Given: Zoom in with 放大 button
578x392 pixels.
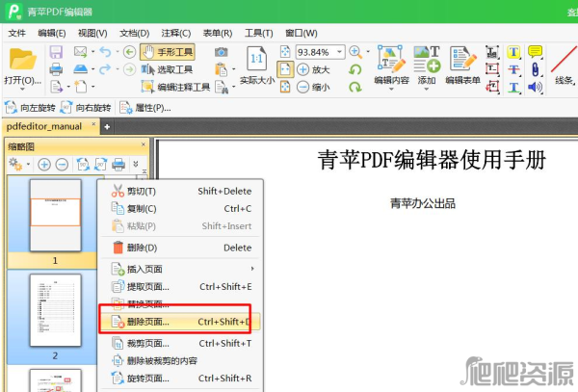Looking at the screenshot, I should click(313, 69).
